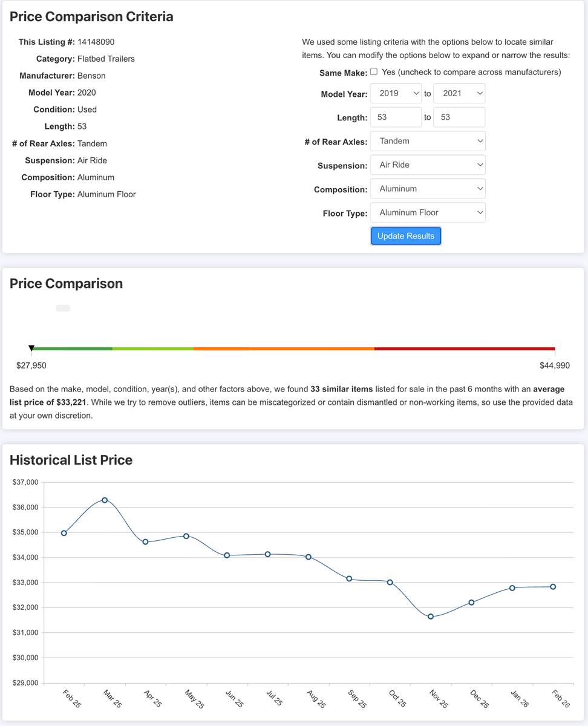Open the Model Year start dropdown (2019)

click(x=396, y=93)
